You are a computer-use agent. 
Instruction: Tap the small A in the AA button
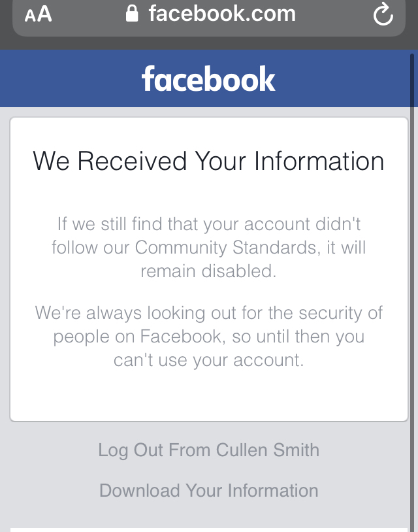tap(30, 16)
